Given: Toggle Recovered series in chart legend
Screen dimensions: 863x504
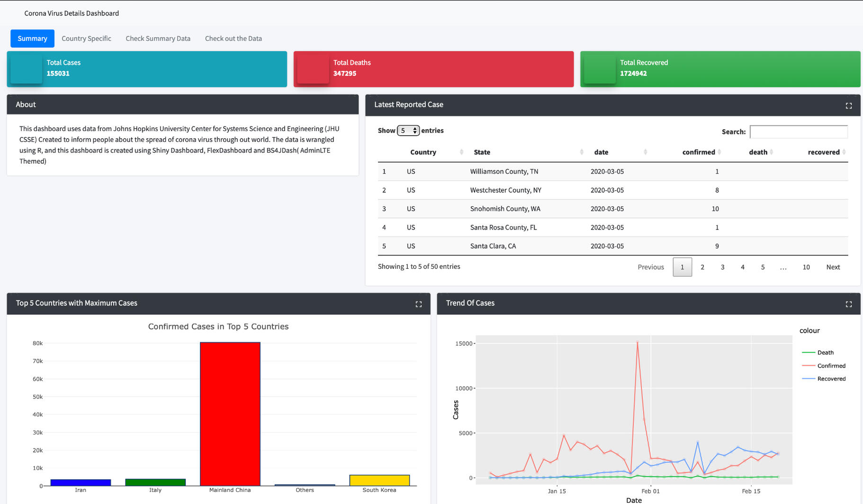Looking at the screenshot, I should click(831, 379).
